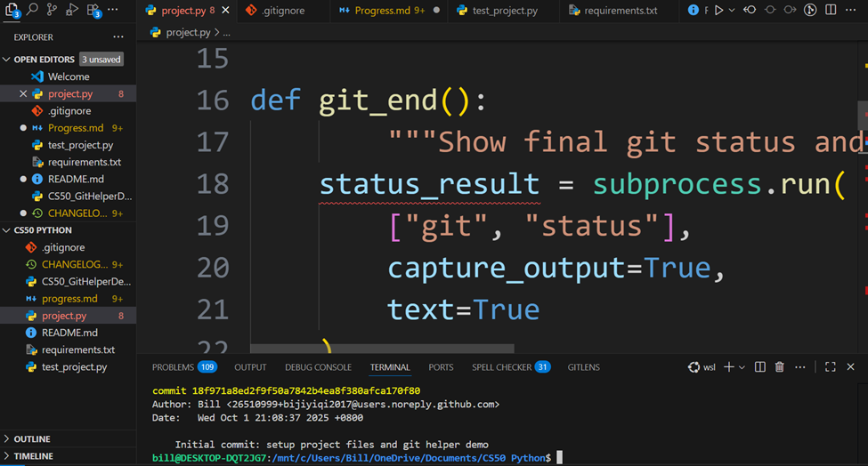Expand the Timeline section
Image resolution: width=868 pixels, height=466 pixels.
[33, 456]
